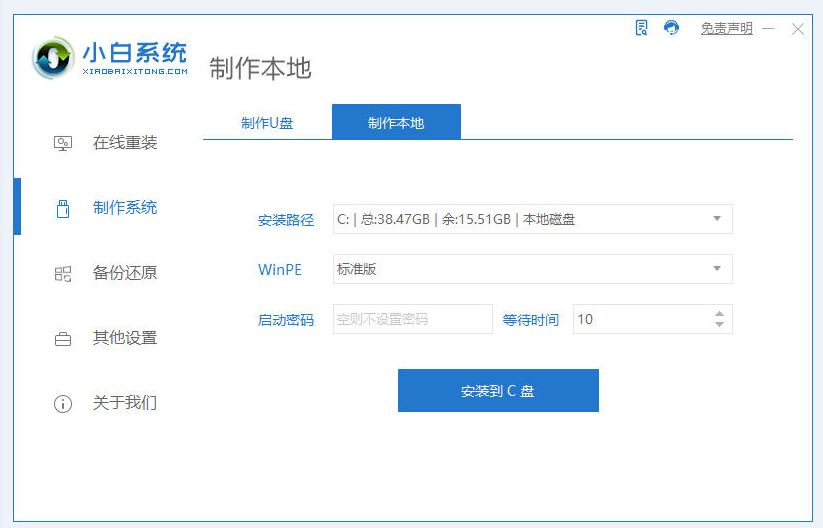Decrease 等待时间 with the down arrow
This screenshot has height=528, width=823.
[719, 325]
